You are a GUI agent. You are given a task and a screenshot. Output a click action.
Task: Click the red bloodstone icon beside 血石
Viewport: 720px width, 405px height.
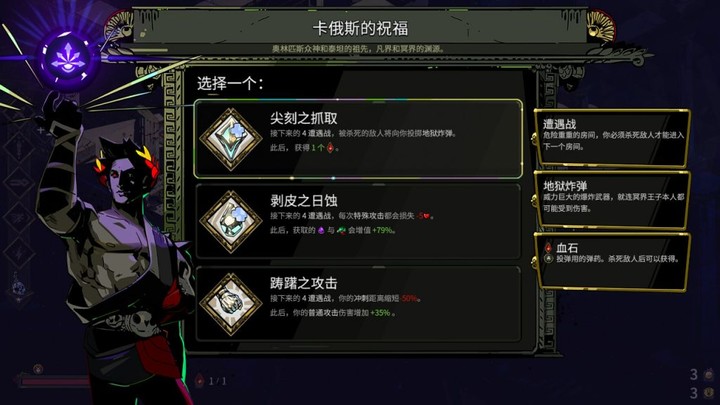click(548, 248)
